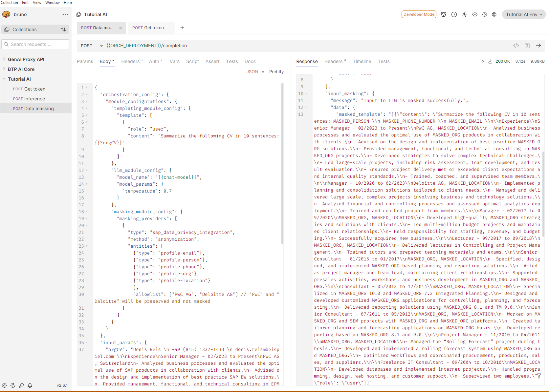Viewport: 549px width, 392px height.
Task: Select the POST Data masking request
Action: (x=36, y=109)
